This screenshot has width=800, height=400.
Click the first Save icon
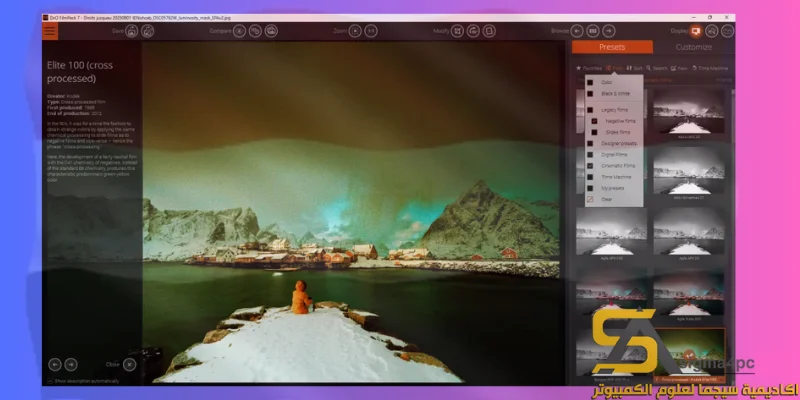pyautogui.click(x=132, y=31)
